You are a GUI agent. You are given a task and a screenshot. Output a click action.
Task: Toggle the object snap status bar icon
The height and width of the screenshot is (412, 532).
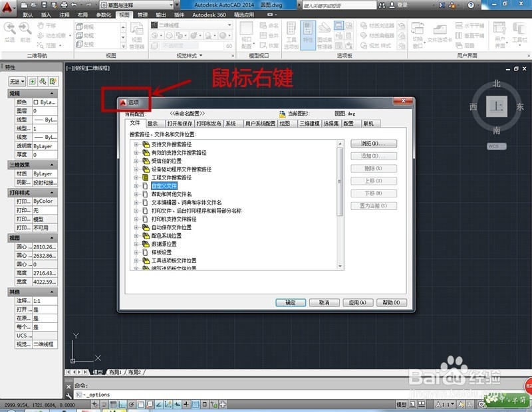(140, 404)
